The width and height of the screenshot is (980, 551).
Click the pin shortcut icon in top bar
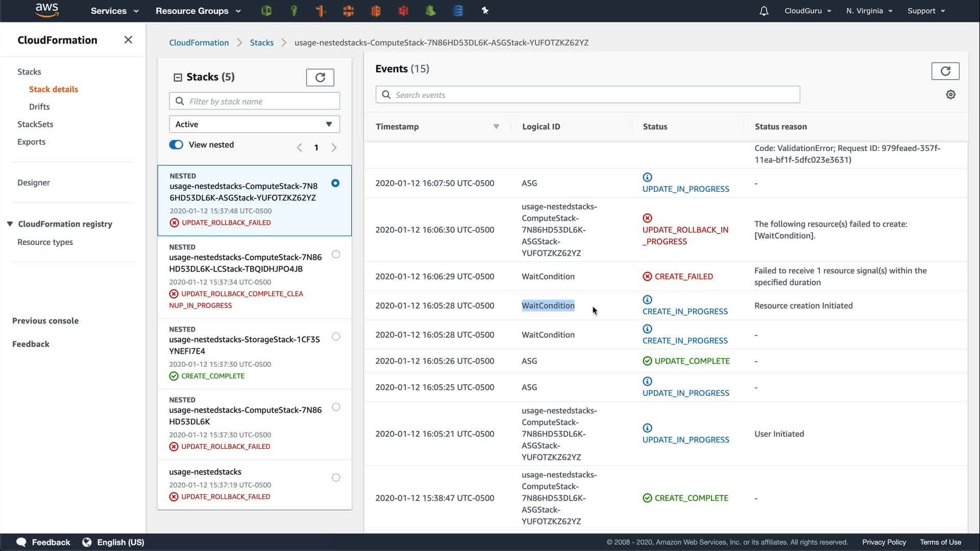click(485, 11)
